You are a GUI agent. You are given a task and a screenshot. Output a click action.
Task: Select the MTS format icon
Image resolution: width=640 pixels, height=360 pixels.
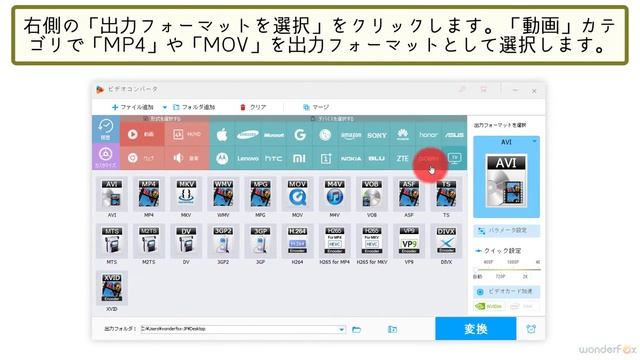pyautogui.click(x=112, y=241)
